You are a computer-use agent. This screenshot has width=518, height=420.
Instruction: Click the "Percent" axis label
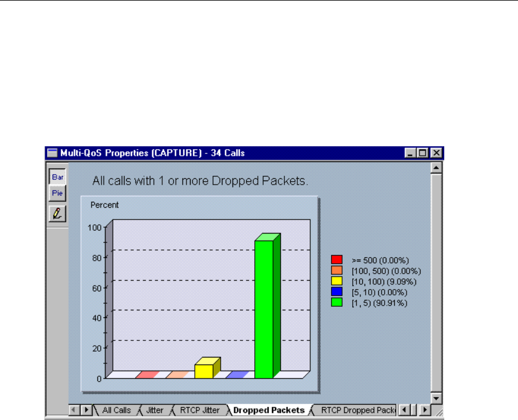pyautogui.click(x=104, y=205)
